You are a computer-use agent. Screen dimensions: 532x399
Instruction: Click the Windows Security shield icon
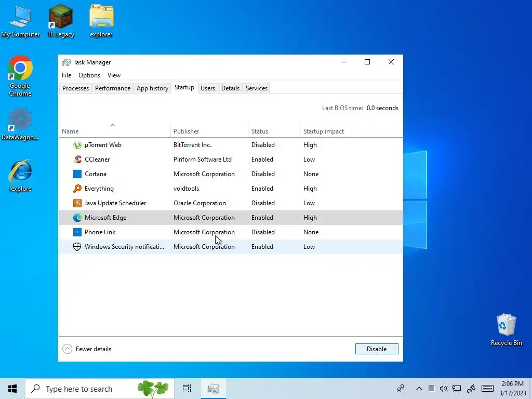click(77, 247)
